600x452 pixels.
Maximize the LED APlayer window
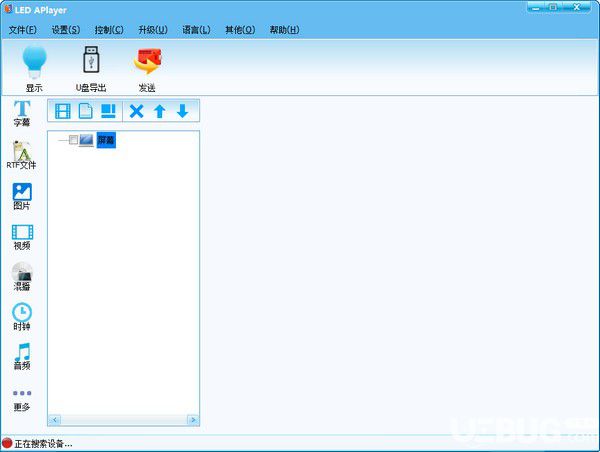click(553, 8)
